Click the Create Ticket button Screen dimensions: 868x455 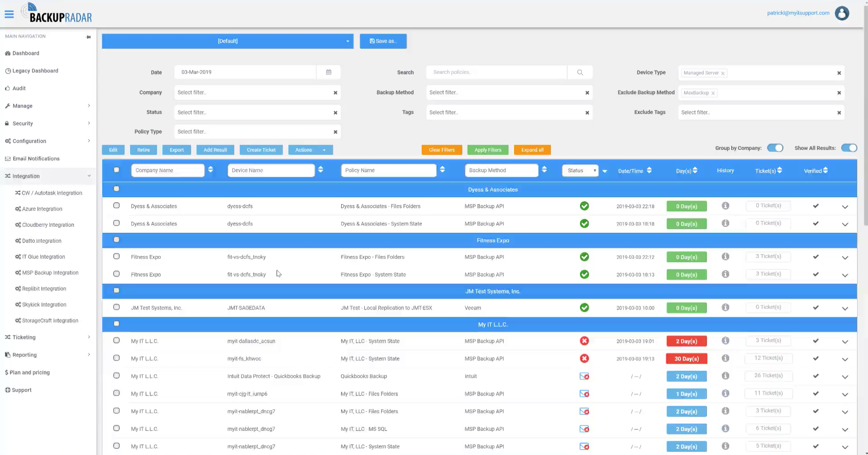(261, 150)
